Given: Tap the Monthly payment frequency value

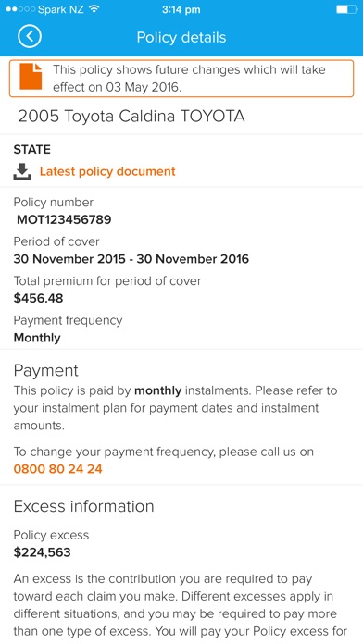Looking at the screenshot, I should (37, 338).
